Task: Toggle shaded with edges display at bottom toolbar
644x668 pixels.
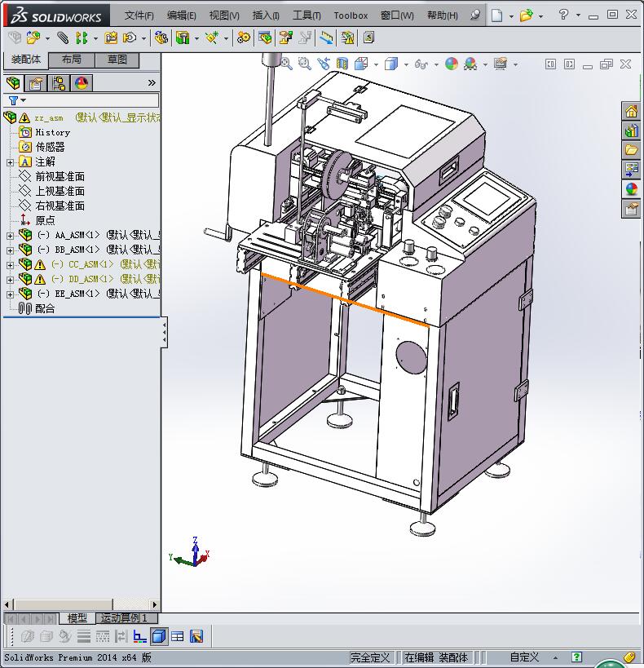Action: [x=160, y=636]
